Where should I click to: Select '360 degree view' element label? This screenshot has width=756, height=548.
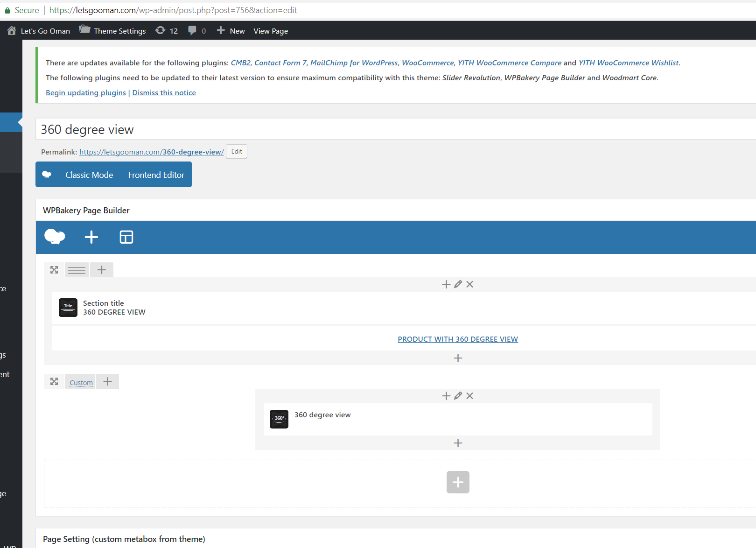[322, 415]
